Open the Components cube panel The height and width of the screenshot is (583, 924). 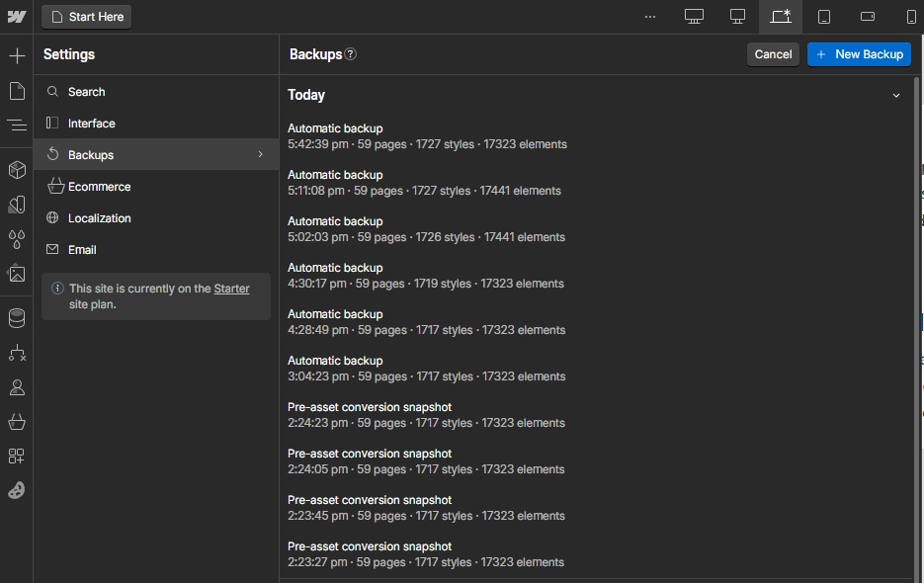(17, 170)
